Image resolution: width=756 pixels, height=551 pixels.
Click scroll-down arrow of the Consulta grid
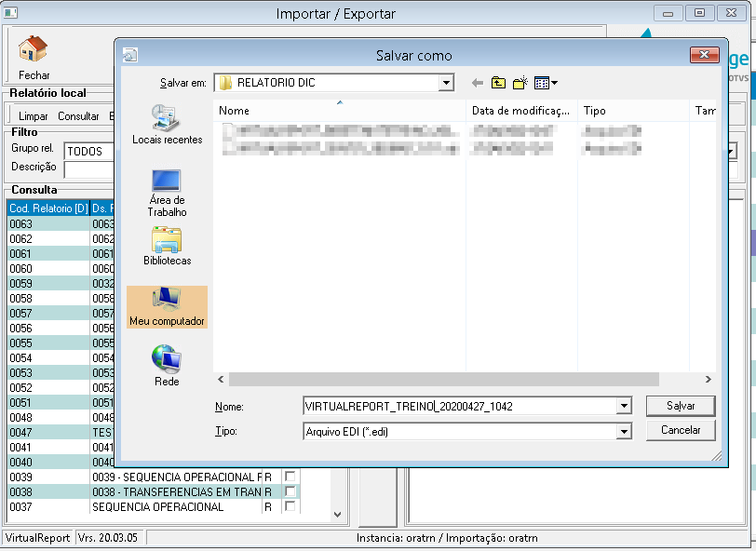pos(337,515)
